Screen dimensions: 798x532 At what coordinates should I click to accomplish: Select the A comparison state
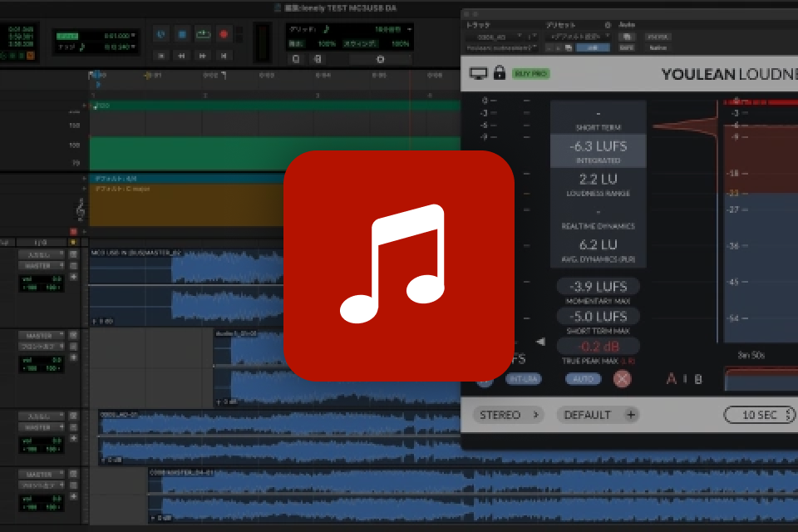[672, 379]
